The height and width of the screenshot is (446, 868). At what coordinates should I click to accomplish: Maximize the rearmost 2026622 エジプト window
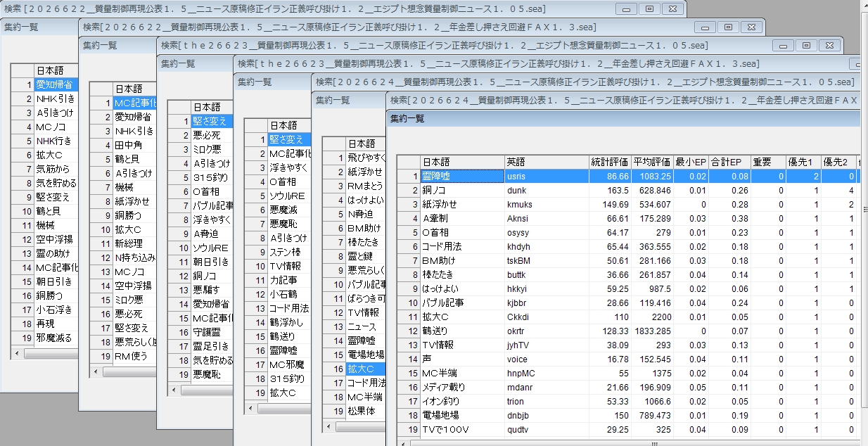point(649,8)
